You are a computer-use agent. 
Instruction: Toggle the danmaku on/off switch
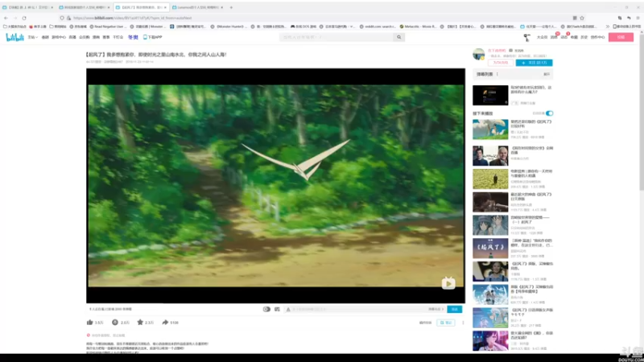[266, 310]
